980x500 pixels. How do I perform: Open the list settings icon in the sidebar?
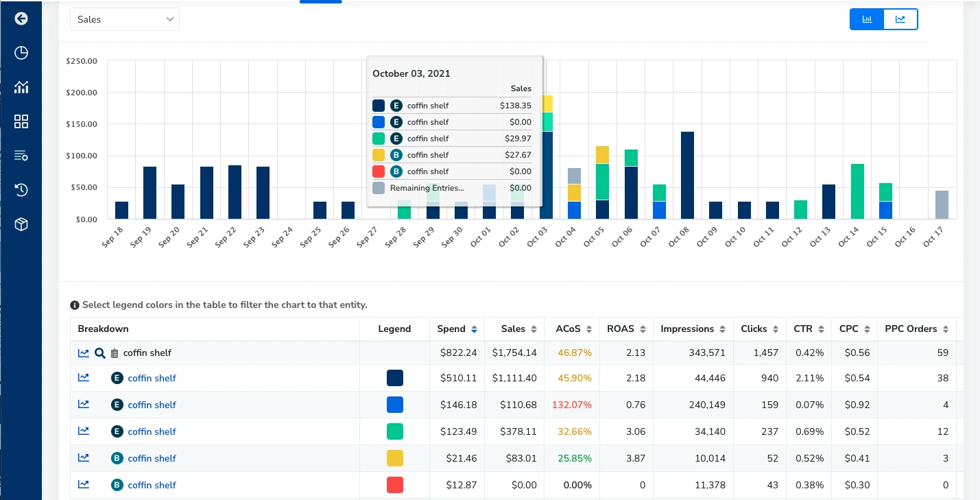point(21,156)
